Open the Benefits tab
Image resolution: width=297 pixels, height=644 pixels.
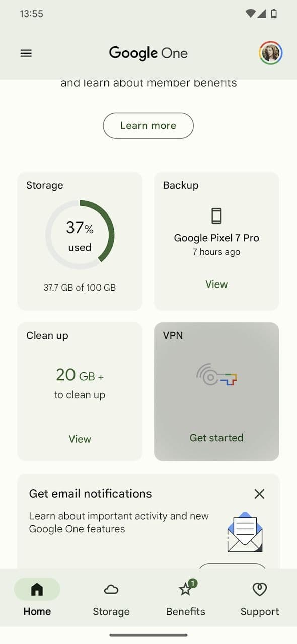186,599
